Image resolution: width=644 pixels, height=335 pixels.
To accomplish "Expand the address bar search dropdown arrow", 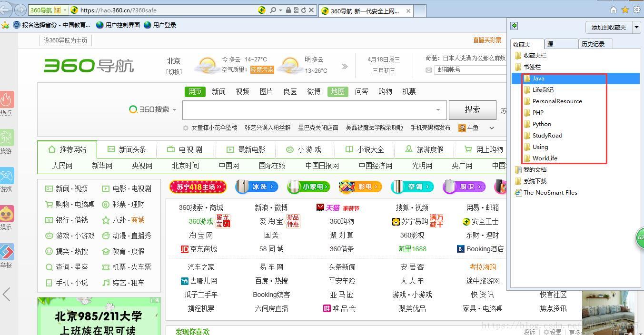I will (281, 10).
